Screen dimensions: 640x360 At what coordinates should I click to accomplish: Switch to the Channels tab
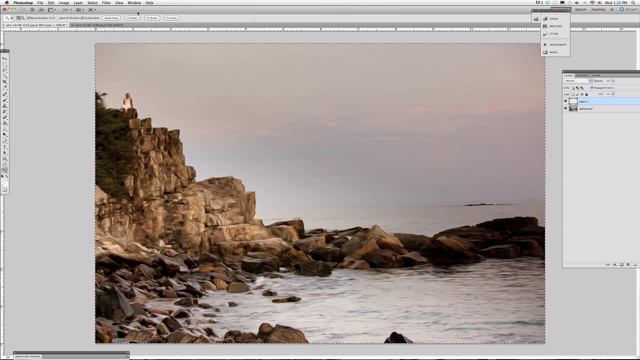tap(582, 76)
